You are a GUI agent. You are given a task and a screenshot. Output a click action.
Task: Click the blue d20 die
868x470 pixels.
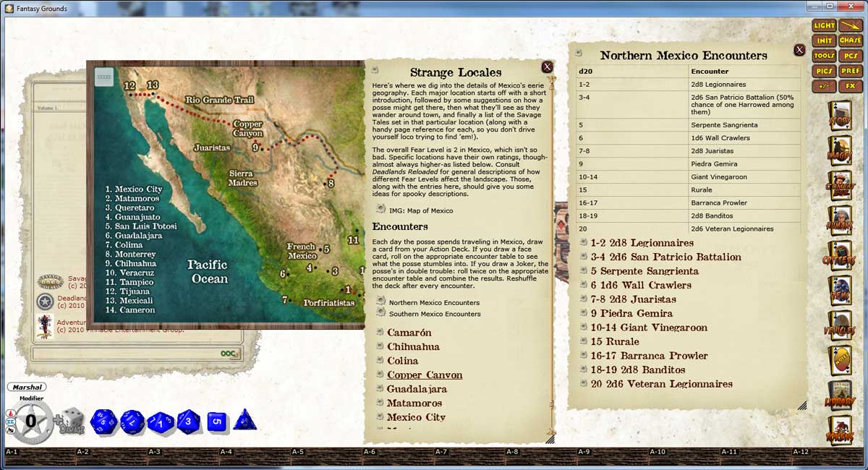pos(103,422)
